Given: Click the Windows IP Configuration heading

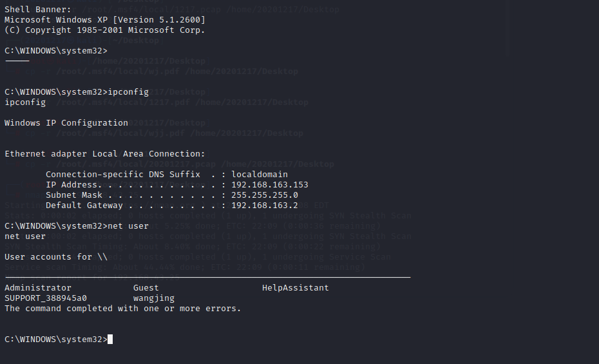Looking at the screenshot, I should point(66,123).
